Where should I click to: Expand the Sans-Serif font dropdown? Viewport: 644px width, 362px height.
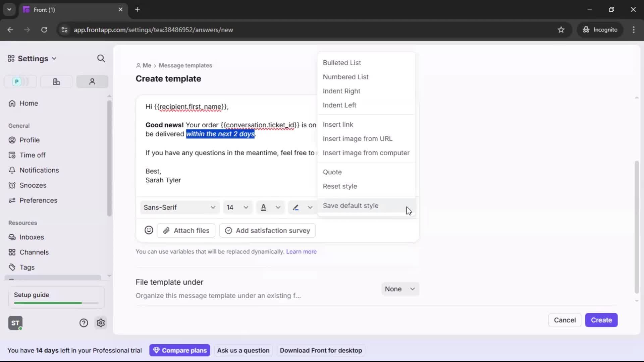pyautogui.click(x=179, y=207)
